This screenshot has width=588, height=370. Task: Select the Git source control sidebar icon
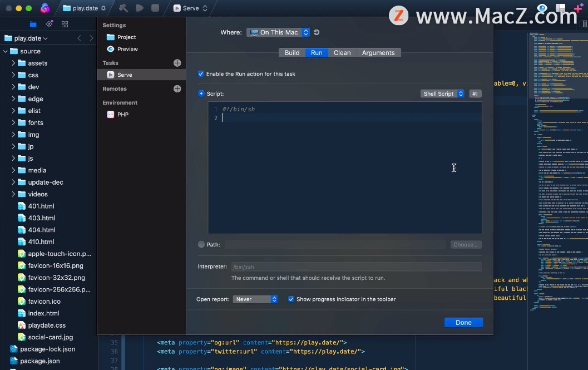pos(49,24)
